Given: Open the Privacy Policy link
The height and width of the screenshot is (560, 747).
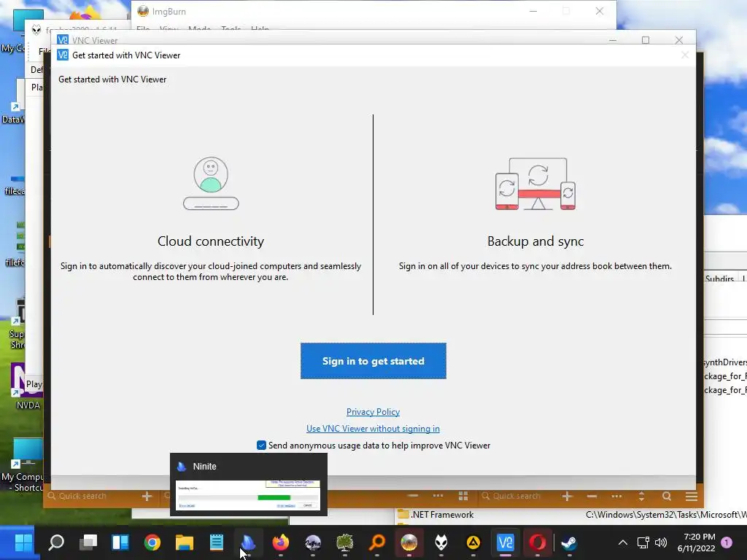Looking at the screenshot, I should [373, 412].
